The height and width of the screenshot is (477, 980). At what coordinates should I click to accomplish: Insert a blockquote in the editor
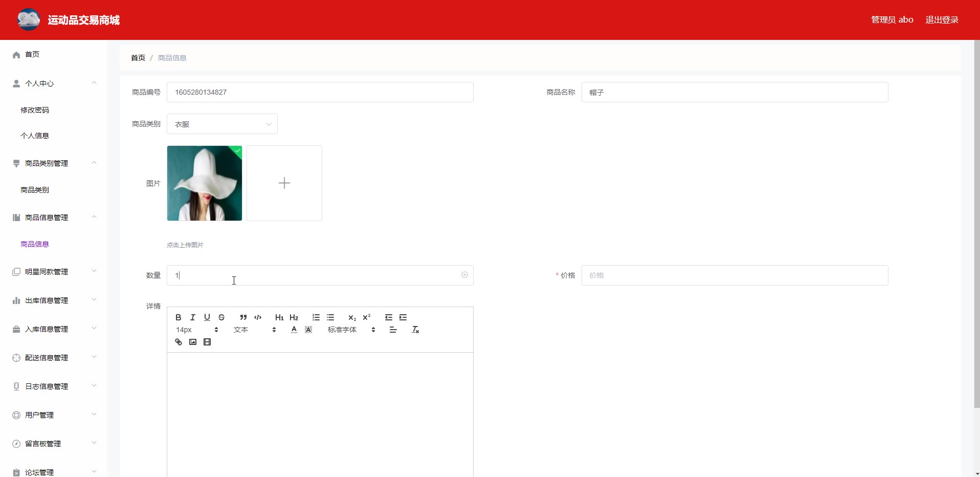coord(243,317)
